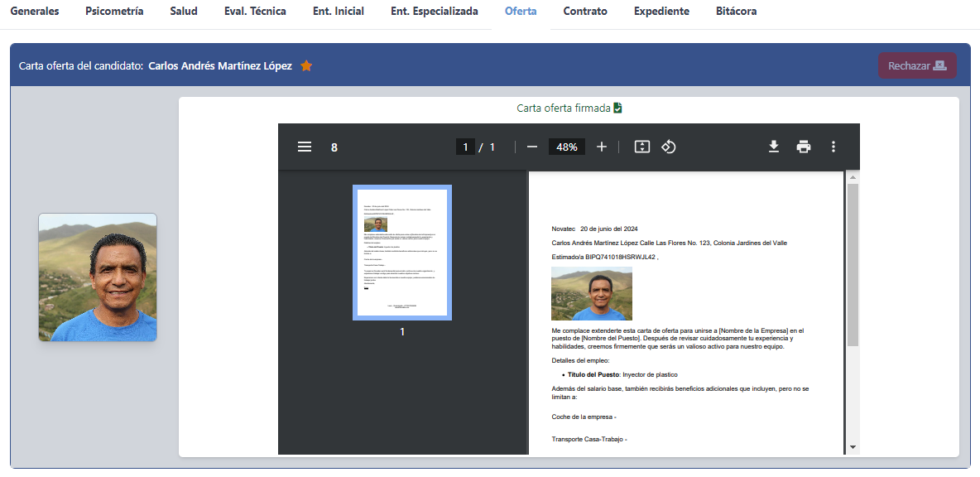Zoom out with the minus icon

point(532,147)
